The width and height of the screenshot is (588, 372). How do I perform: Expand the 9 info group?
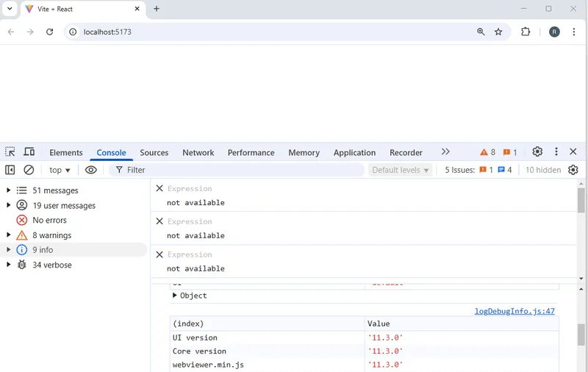point(9,249)
